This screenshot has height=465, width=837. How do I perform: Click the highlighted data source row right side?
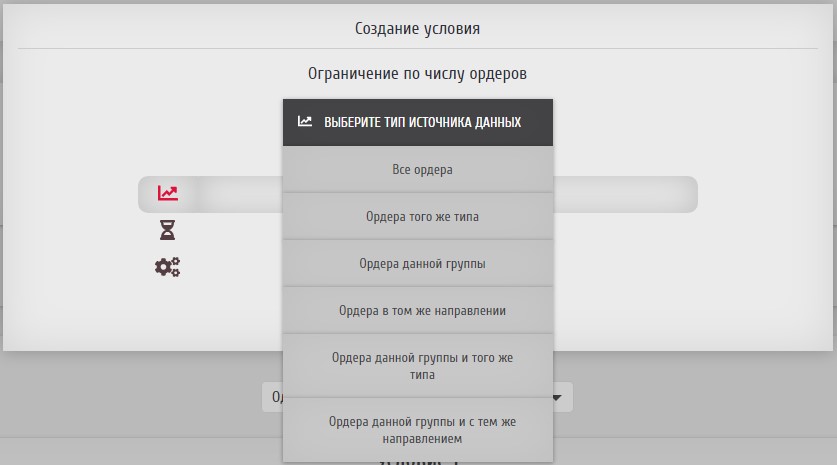(624, 194)
